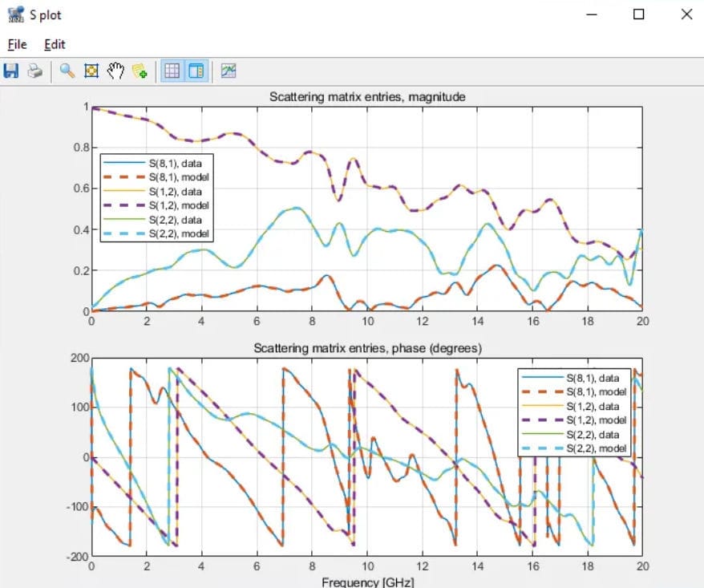704x588 pixels.
Task: Click the Frequency [GHz] axis label
Action: click(367, 582)
